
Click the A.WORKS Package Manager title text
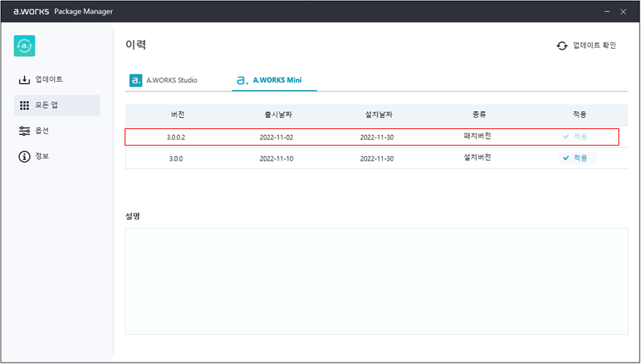63,11
